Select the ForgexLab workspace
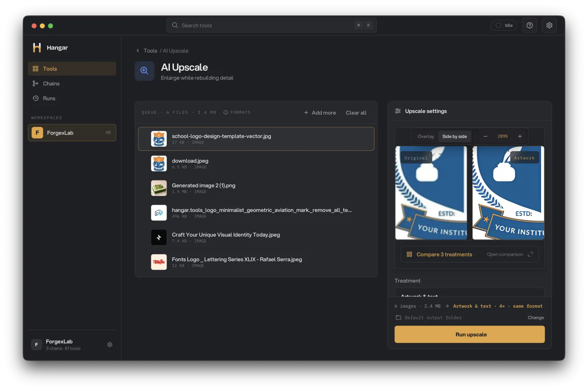 tap(72, 133)
